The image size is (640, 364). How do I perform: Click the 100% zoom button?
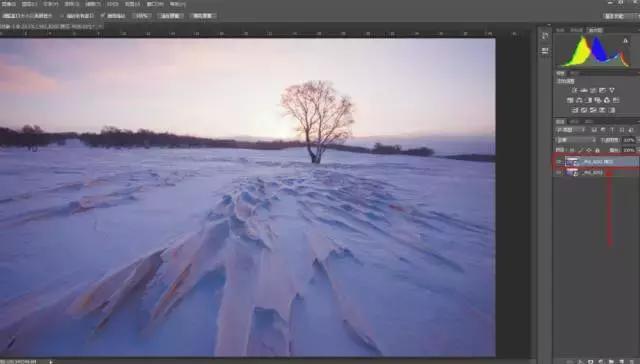(142, 16)
